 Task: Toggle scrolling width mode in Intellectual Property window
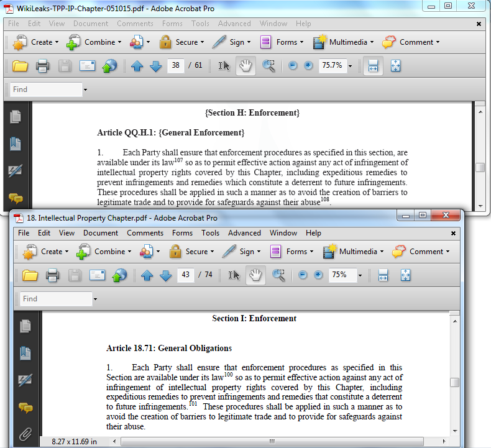coord(383,275)
